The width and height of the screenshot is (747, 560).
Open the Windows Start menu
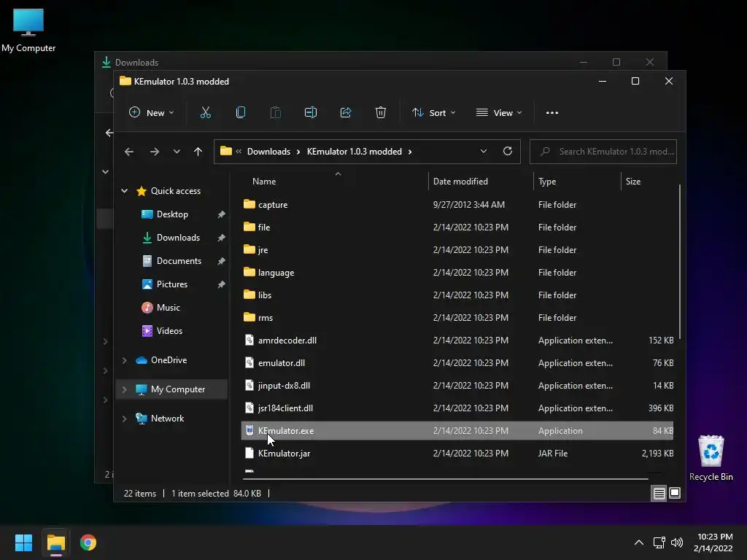pyautogui.click(x=23, y=542)
